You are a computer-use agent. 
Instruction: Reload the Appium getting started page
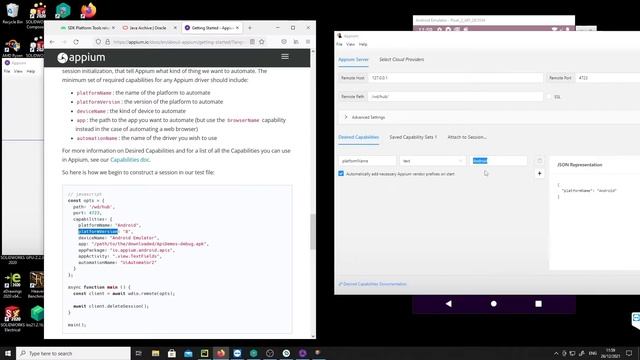click(x=76, y=42)
